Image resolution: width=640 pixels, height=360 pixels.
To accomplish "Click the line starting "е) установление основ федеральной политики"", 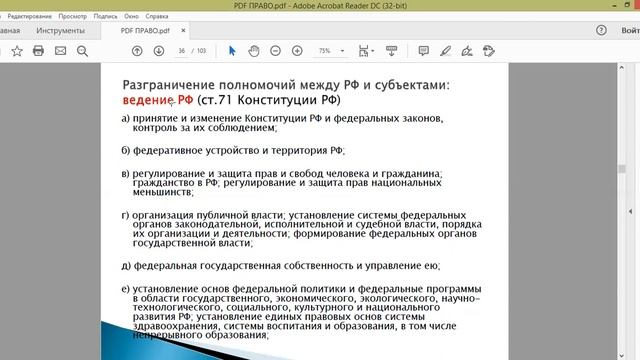I will 301,289.
